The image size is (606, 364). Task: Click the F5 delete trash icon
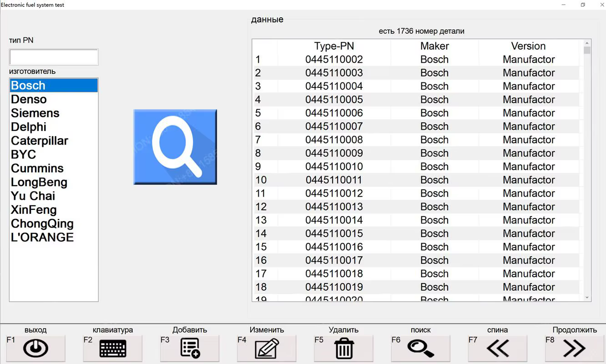(x=344, y=349)
